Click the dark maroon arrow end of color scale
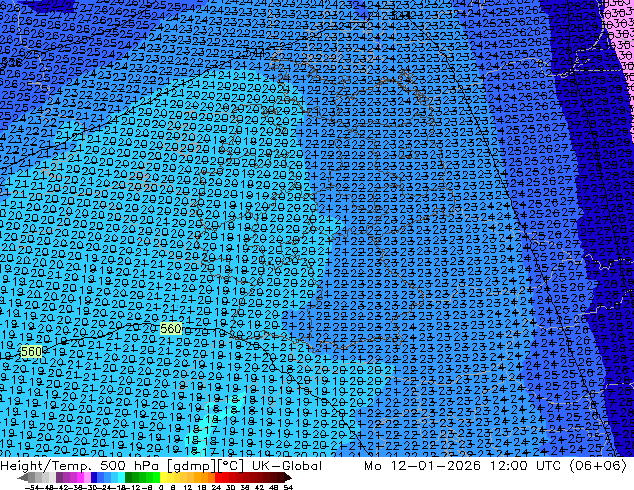Viewport: 634px width, 490px height. [288, 478]
